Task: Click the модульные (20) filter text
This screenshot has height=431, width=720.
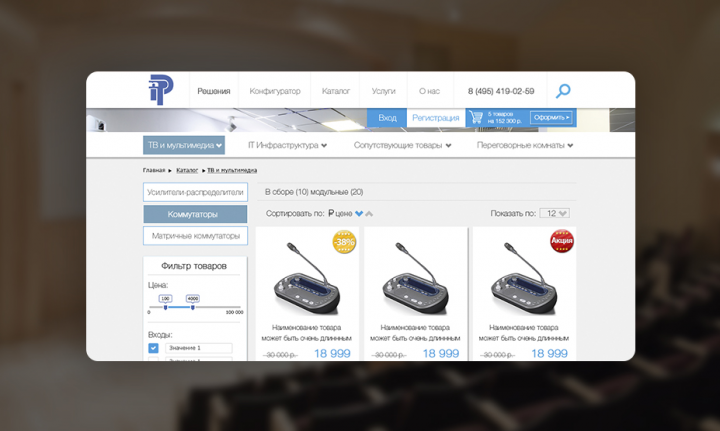Action: point(337,192)
